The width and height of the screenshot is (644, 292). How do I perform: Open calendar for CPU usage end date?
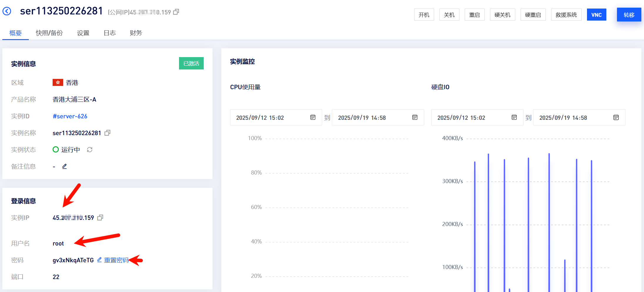(415, 117)
